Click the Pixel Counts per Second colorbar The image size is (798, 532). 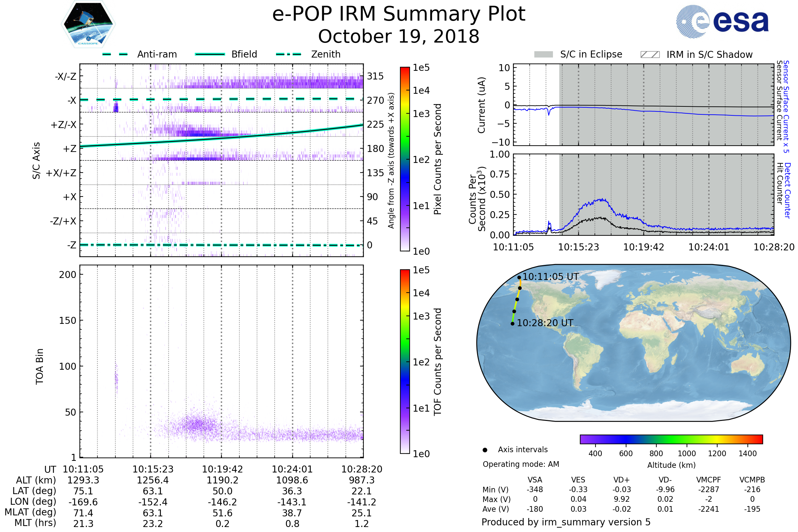(405, 159)
